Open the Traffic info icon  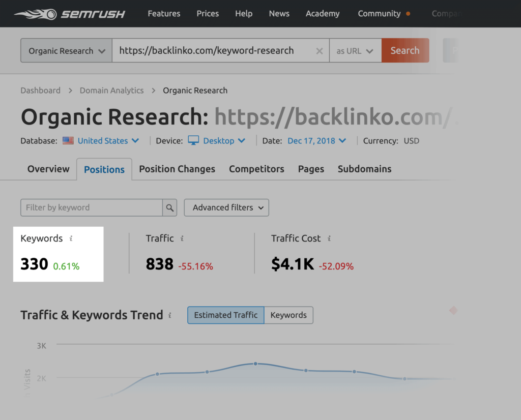[182, 238]
